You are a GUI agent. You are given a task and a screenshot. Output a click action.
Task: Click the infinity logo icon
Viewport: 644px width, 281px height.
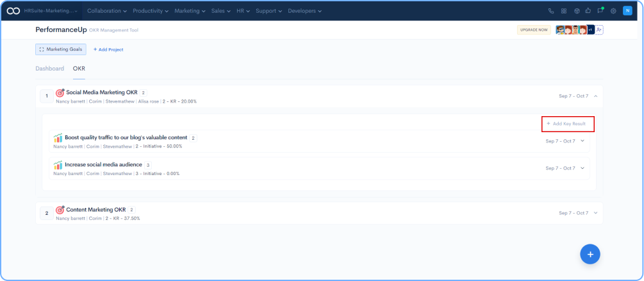pyautogui.click(x=13, y=11)
